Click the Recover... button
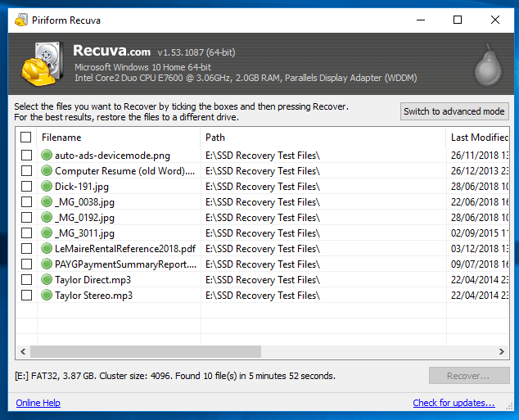The height and width of the screenshot is (420, 519). (x=469, y=376)
